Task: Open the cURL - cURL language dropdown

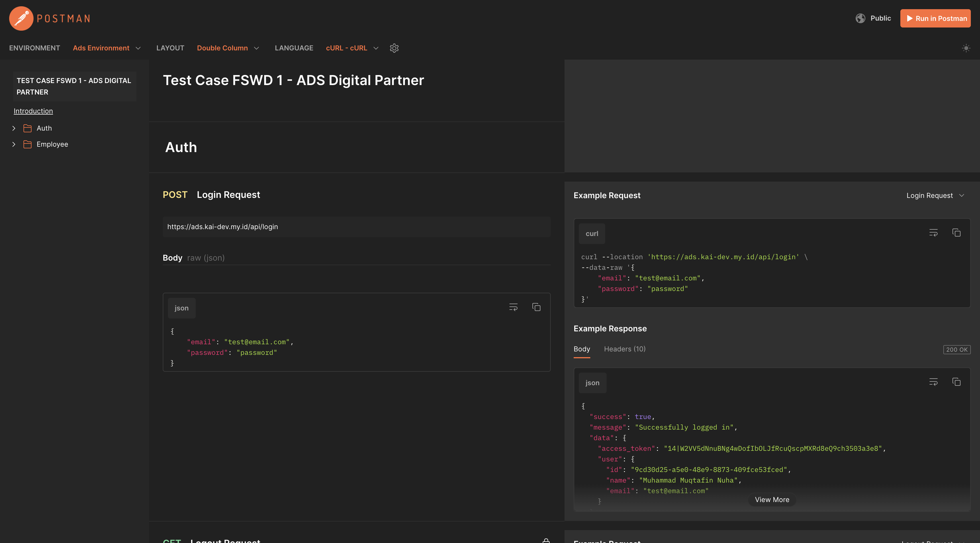Action: pos(352,48)
